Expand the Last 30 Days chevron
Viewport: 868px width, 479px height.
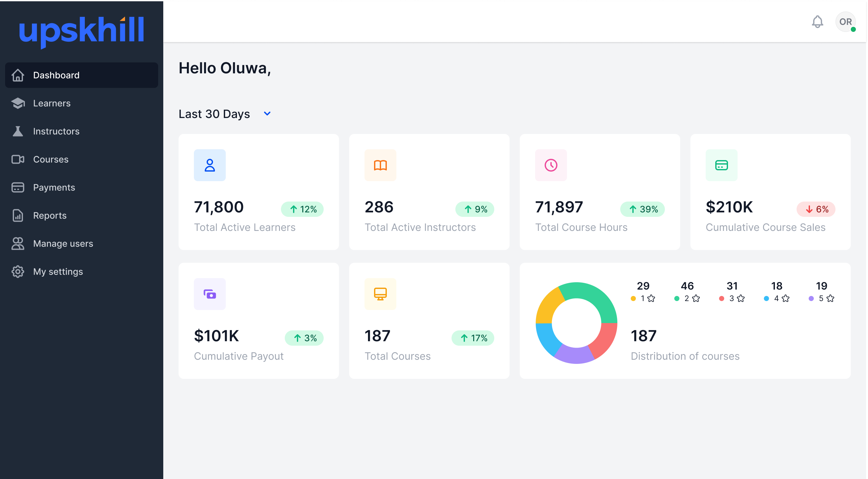tap(267, 114)
